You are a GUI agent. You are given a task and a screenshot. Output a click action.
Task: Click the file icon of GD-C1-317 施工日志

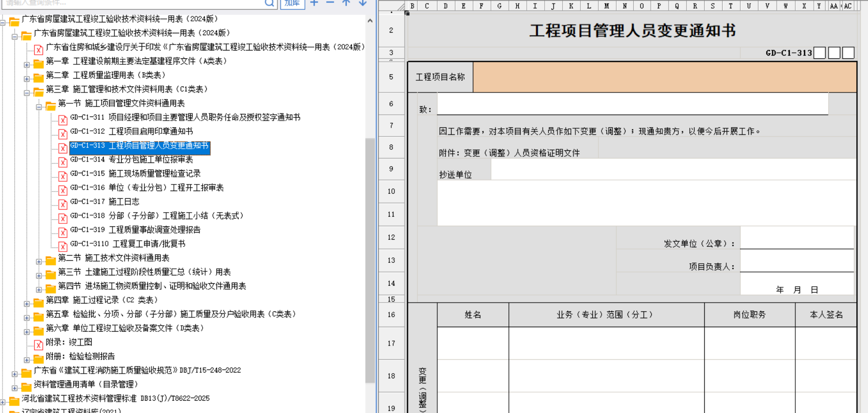coord(63,204)
